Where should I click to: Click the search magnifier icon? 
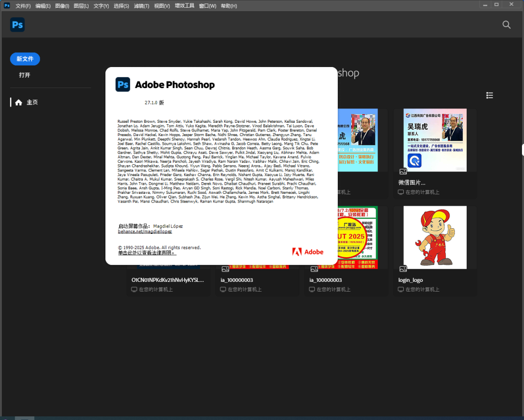pos(506,25)
